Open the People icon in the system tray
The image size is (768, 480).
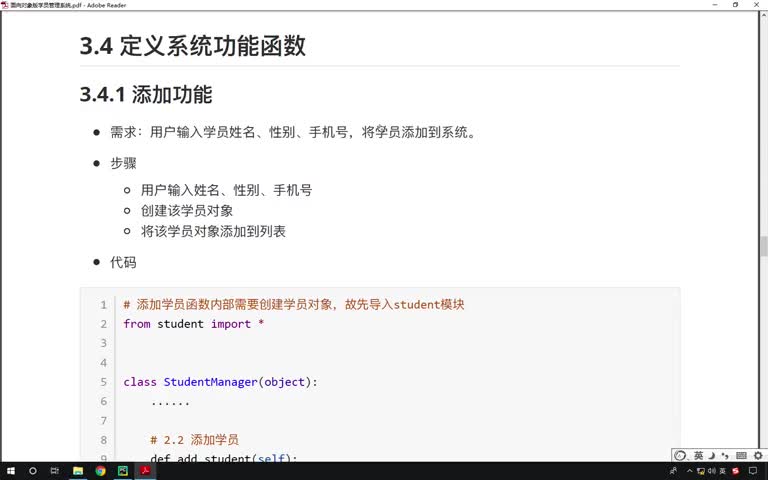pos(673,471)
